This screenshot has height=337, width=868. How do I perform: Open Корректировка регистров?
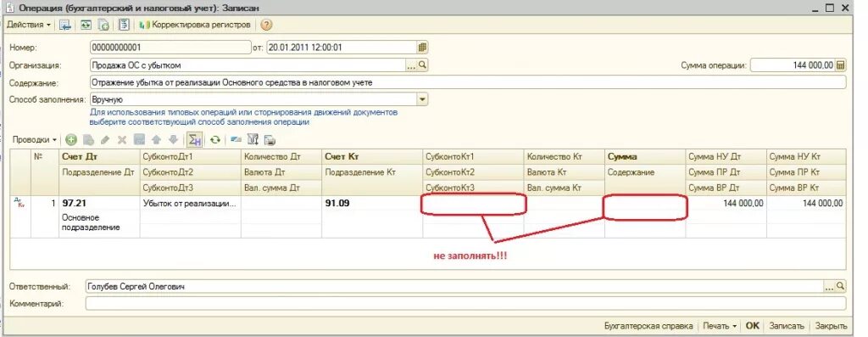tap(196, 25)
